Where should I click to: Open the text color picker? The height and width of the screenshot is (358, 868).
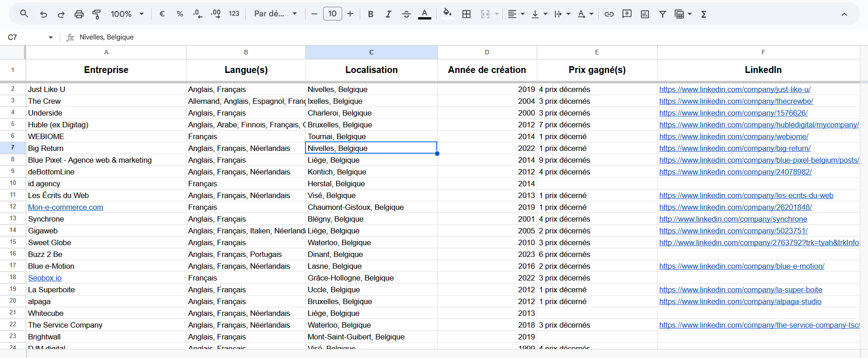[424, 14]
